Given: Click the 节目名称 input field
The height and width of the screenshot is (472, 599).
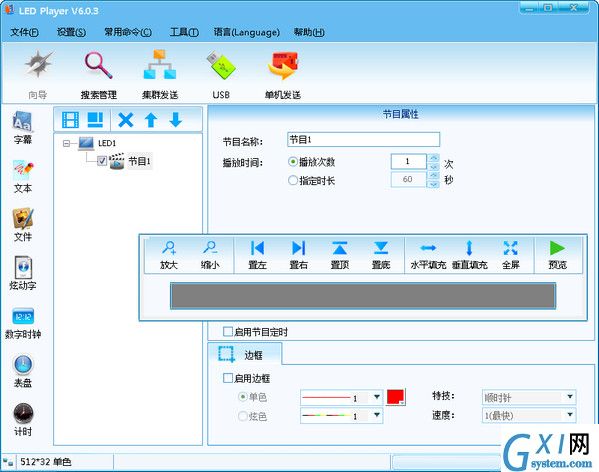Looking at the screenshot, I should (x=363, y=140).
